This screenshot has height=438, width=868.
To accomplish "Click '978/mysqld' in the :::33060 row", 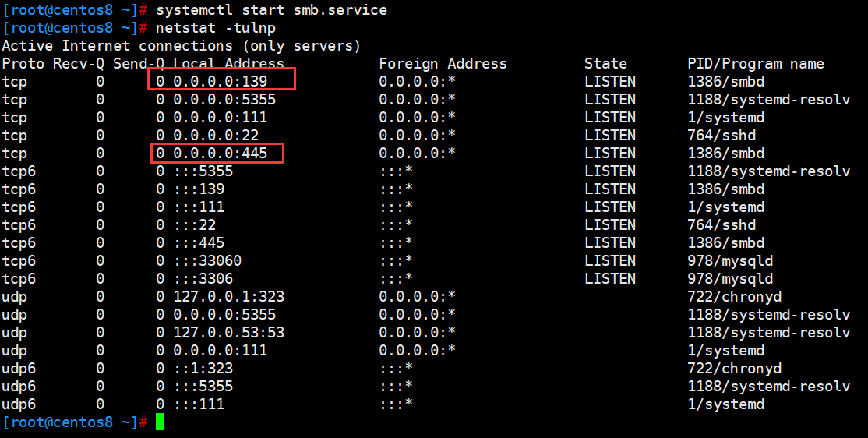I will point(730,261).
